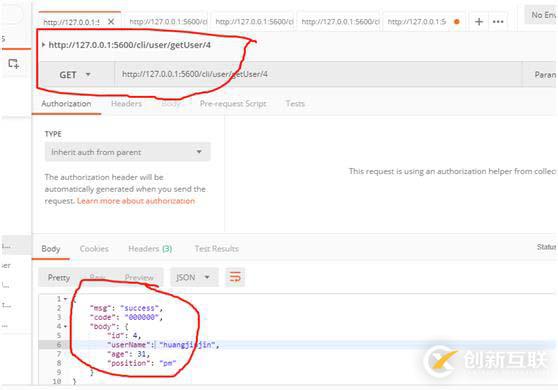The image size is (558, 390).
Task: Click the unsaved orange dot on last tab
Action: pyautogui.click(x=457, y=22)
